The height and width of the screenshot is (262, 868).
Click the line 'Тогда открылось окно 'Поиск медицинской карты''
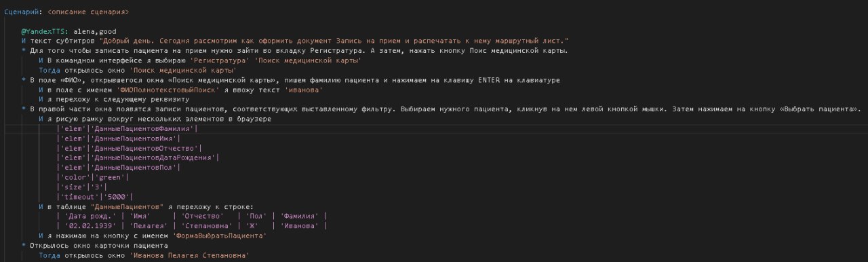(137, 70)
